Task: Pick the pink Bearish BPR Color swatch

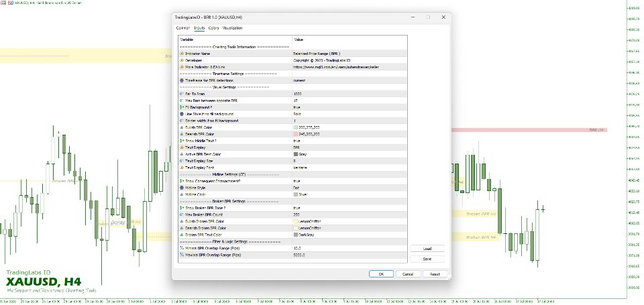Action: point(296,134)
